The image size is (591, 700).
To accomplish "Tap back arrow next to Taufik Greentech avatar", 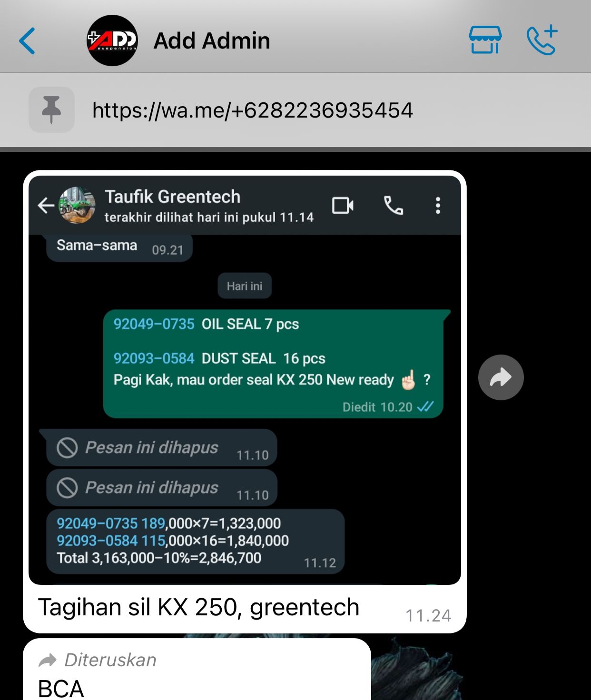I will click(46, 206).
